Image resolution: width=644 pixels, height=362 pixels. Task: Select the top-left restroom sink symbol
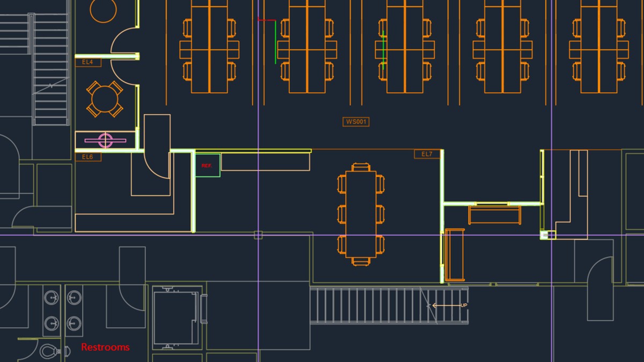pos(52,297)
